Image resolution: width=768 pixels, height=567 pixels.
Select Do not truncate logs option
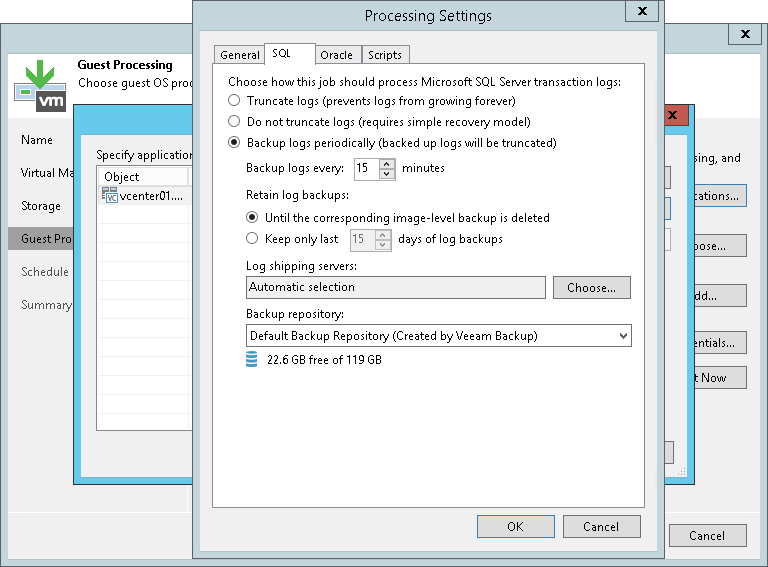pyautogui.click(x=234, y=121)
